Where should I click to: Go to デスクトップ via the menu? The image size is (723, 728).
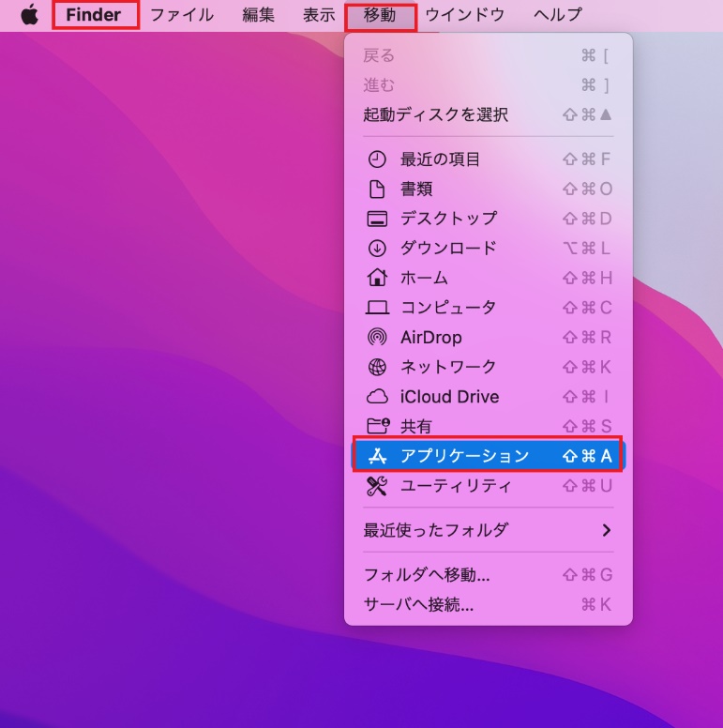coord(488,219)
